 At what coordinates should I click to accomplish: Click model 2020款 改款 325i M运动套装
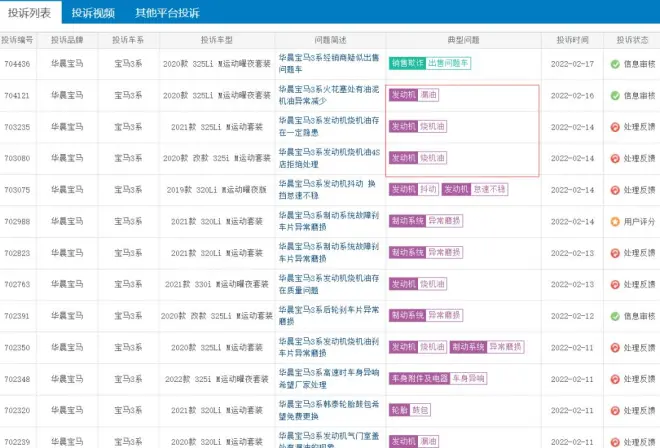click(x=216, y=158)
